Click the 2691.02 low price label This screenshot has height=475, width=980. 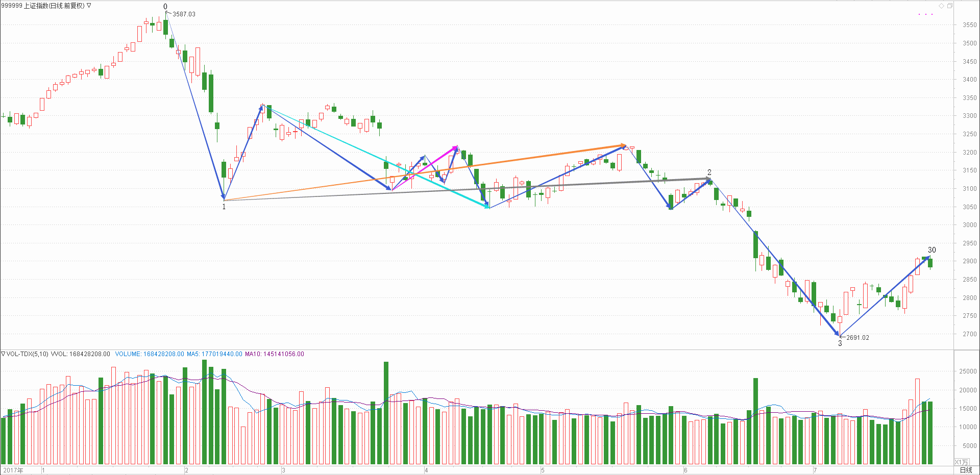[857, 338]
